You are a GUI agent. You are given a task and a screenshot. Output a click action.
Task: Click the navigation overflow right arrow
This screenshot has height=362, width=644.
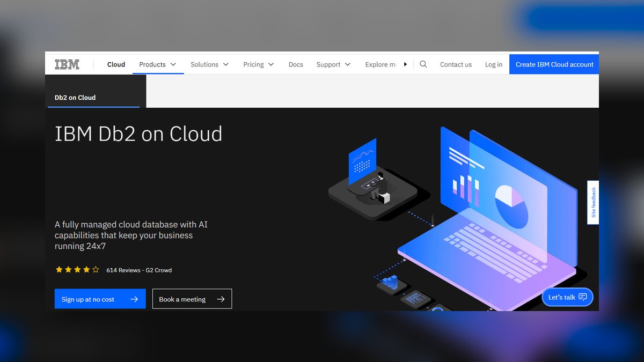click(405, 64)
